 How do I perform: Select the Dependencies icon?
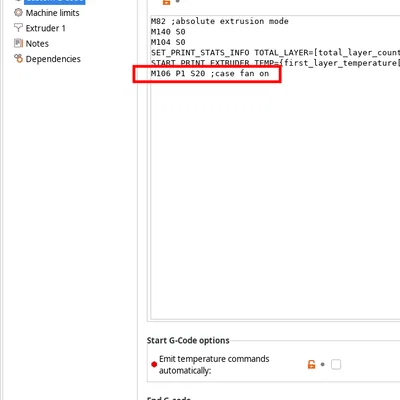[x=18, y=59]
